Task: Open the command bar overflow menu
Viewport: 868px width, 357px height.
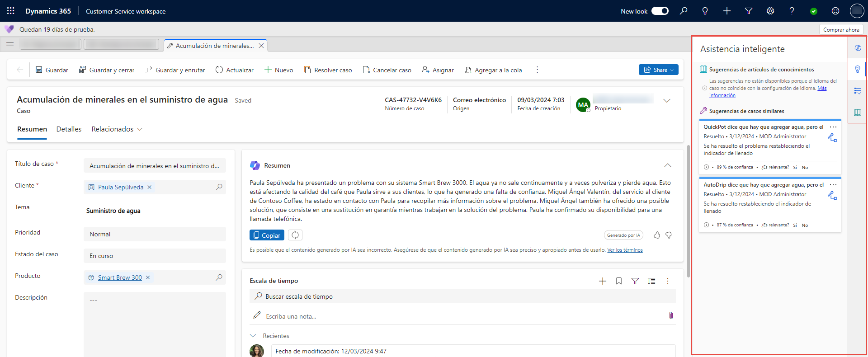Action: [x=537, y=70]
